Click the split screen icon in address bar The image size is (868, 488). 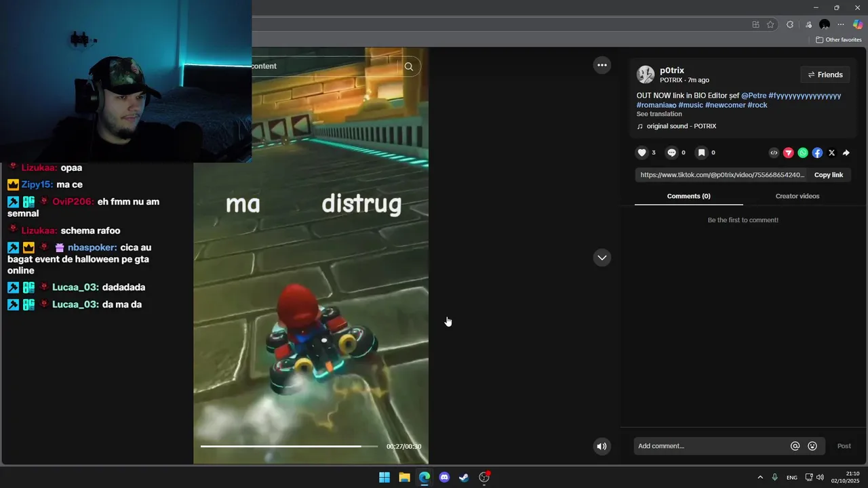tap(755, 24)
